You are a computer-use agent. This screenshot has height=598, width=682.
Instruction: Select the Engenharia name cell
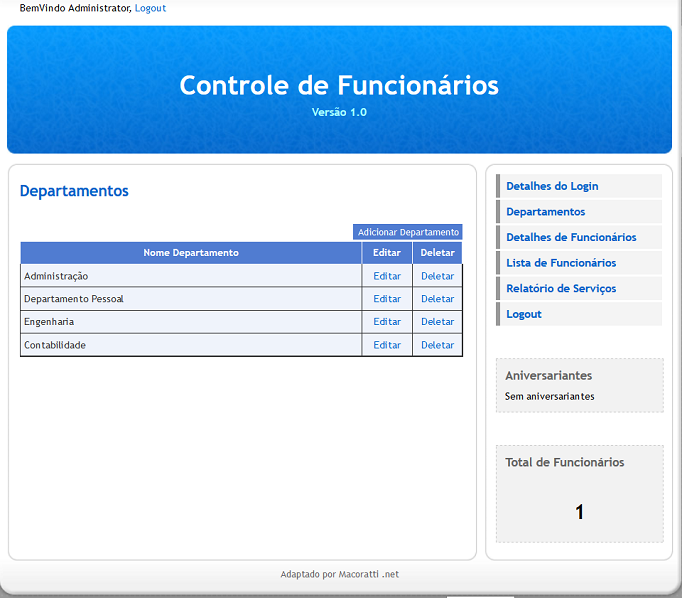pyautogui.click(x=191, y=322)
